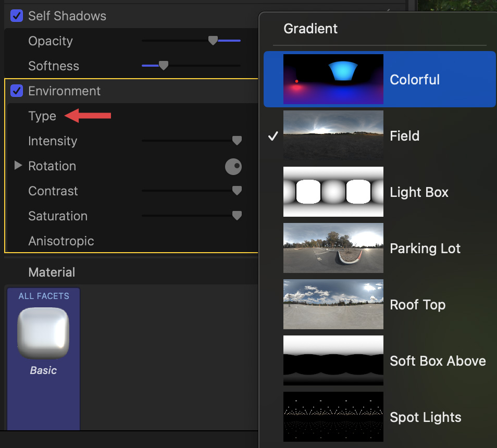
Task: Click the Rotation dial control
Action: 233,167
